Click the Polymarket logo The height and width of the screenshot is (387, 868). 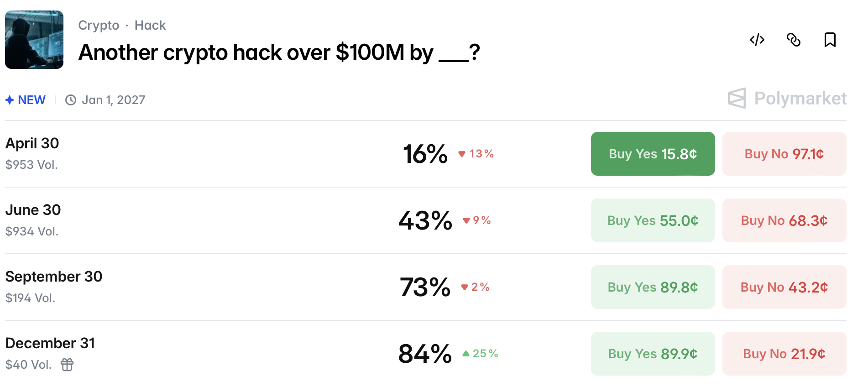pos(787,98)
